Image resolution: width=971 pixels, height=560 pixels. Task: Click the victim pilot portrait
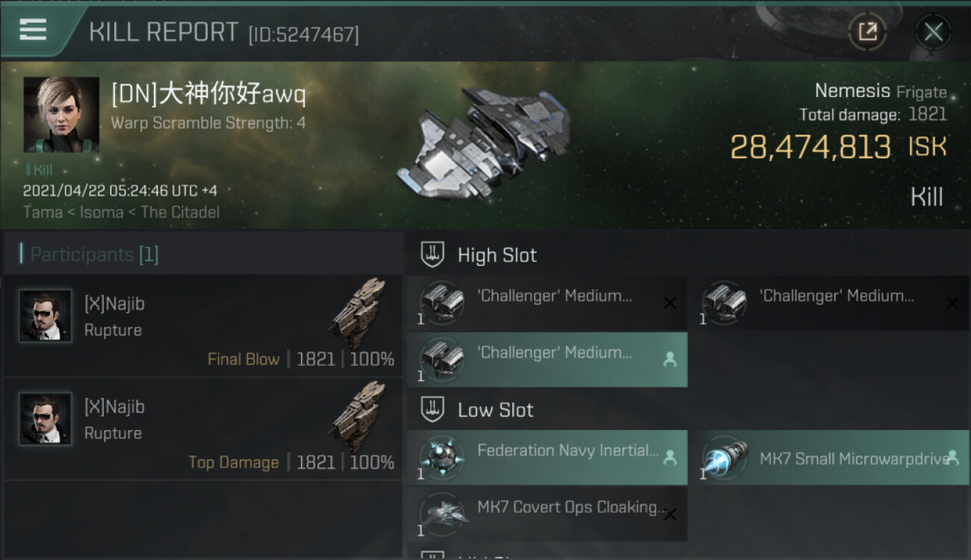[61, 114]
